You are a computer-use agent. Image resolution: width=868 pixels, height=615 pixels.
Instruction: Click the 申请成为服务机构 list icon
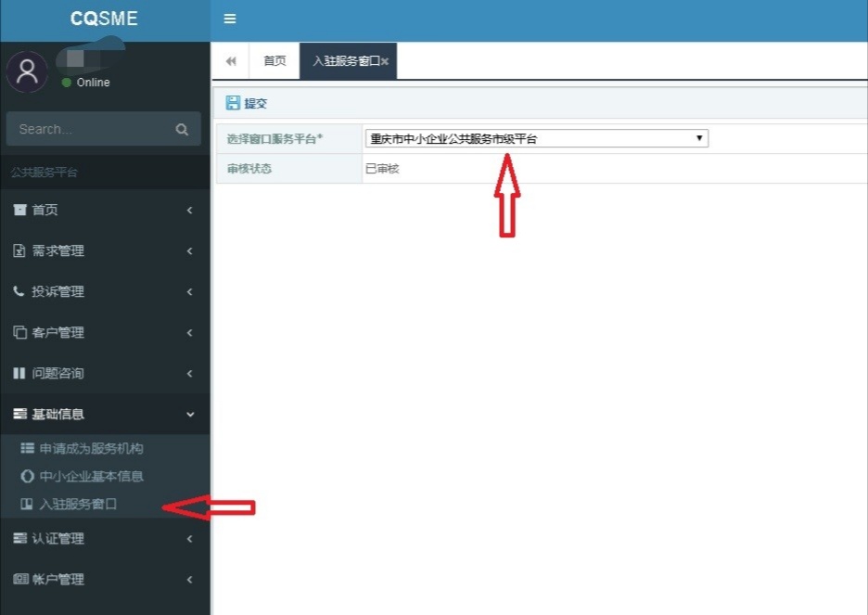[27, 448]
